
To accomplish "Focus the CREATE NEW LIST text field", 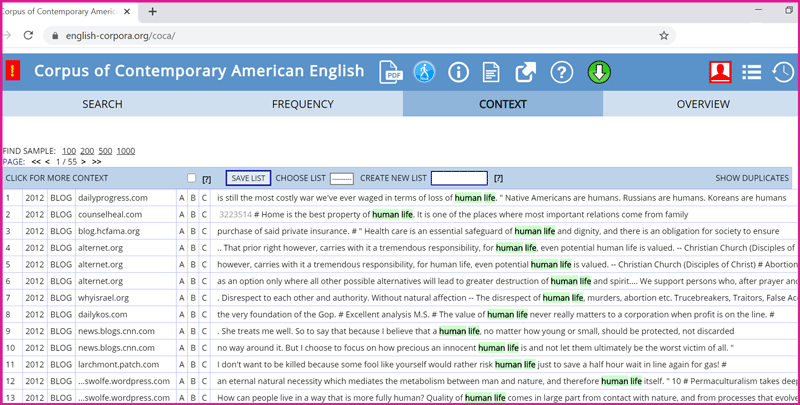I will click(x=459, y=178).
